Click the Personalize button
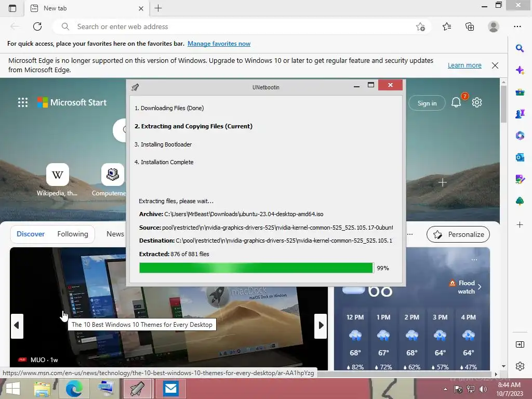The image size is (532, 399). pos(458,234)
